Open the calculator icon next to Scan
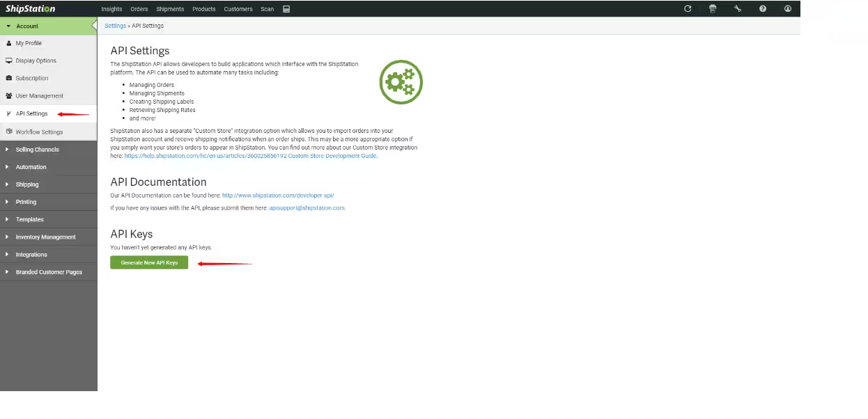 (x=286, y=9)
